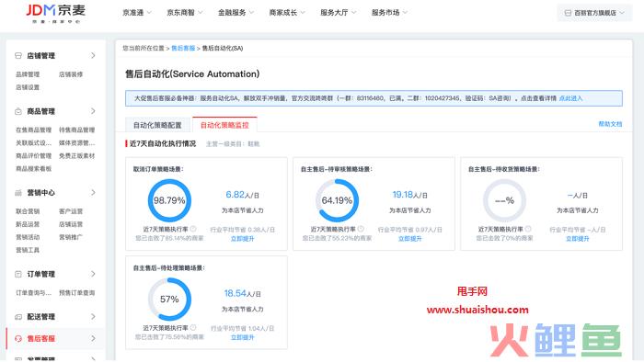Screen dimensions: 644x362
Task: Open the 帮助文档 link
Action: click(610, 124)
